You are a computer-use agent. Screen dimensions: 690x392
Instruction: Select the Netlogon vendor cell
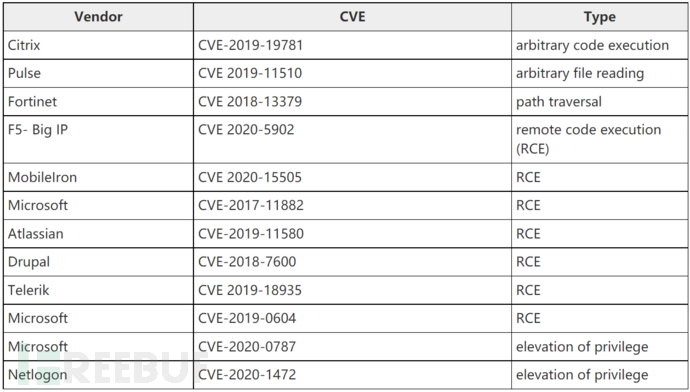click(98, 375)
